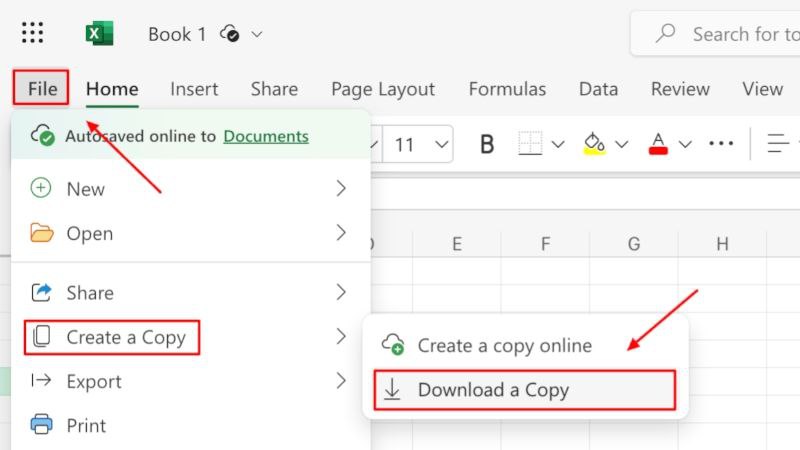Click the cloud saved status icon

(230, 34)
